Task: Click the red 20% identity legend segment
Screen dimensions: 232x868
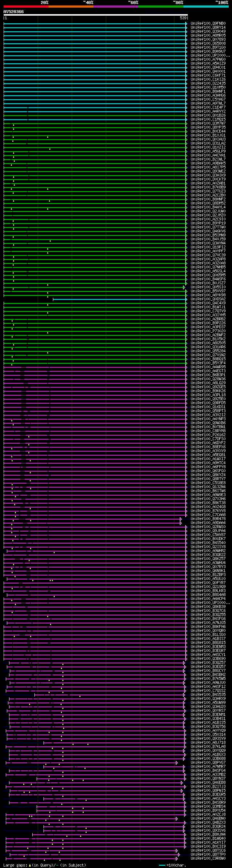Action: pyautogui.click(x=26, y=7)
